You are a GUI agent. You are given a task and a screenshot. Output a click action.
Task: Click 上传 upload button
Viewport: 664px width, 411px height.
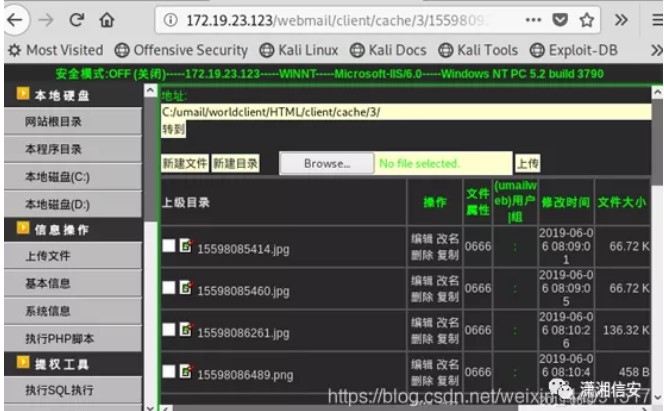coord(528,163)
